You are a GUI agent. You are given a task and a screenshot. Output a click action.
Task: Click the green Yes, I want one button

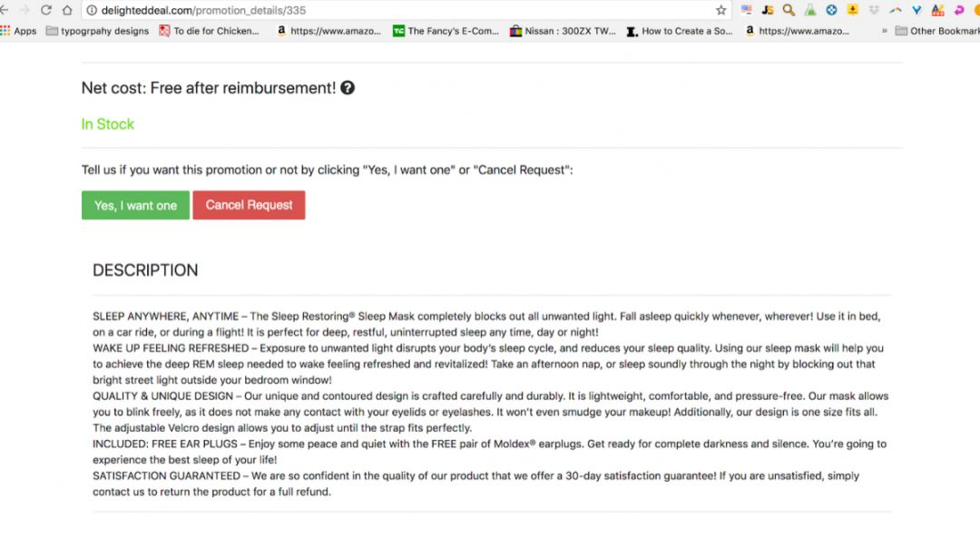coord(135,205)
